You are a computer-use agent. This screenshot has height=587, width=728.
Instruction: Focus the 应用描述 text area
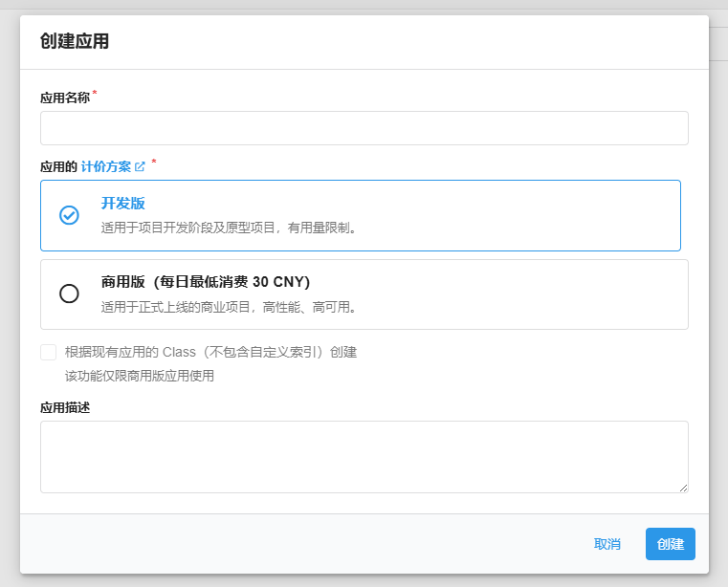click(364, 456)
